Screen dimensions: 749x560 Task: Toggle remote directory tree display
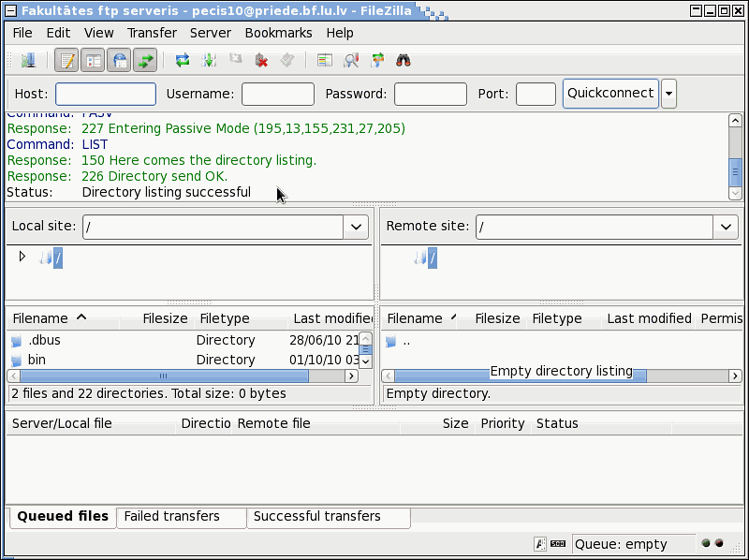coord(119,60)
